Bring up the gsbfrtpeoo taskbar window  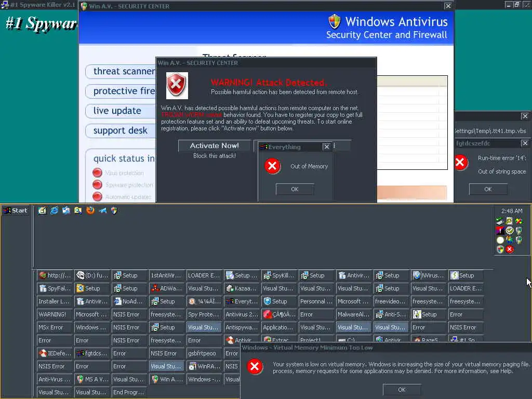pos(204,353)
